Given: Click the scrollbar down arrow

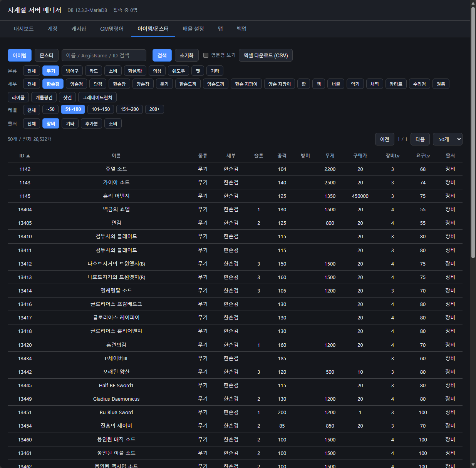Looking at the screenshot, I should pos(473,465).
